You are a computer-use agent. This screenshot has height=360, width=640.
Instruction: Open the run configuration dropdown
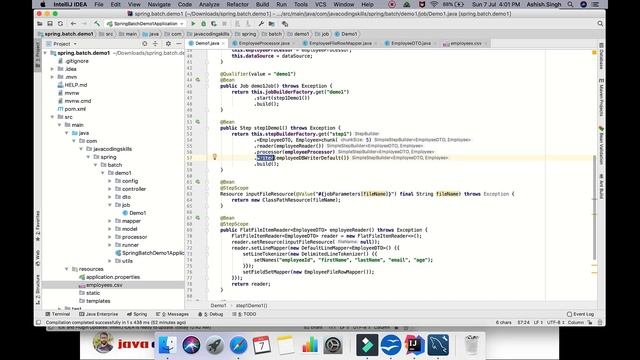145,24
